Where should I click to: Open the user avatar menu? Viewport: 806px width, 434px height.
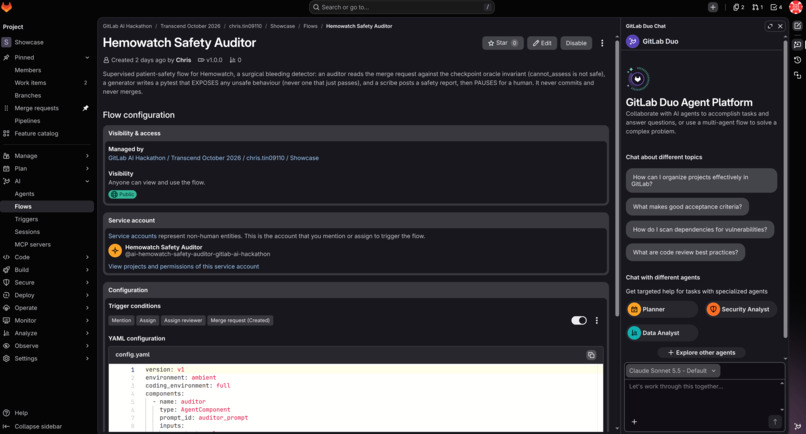click(795, 7)
